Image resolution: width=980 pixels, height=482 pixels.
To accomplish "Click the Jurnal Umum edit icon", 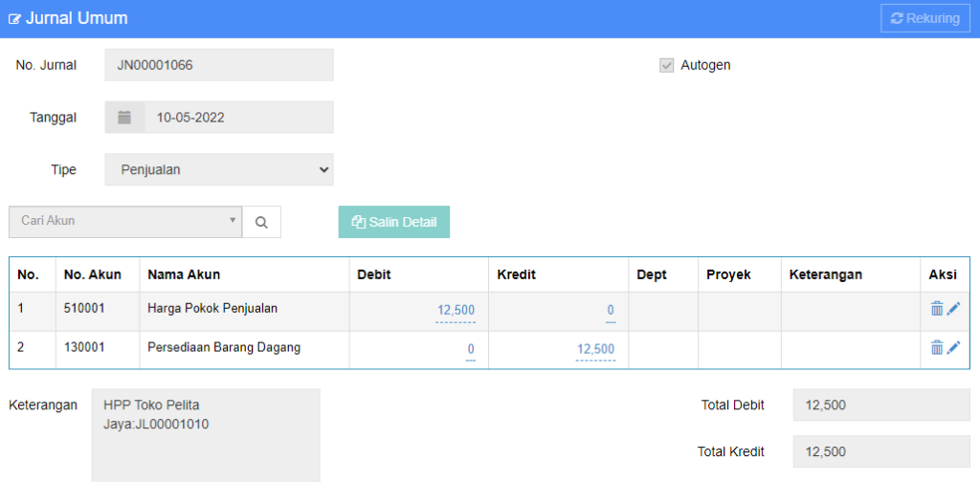I will point(15,19).
